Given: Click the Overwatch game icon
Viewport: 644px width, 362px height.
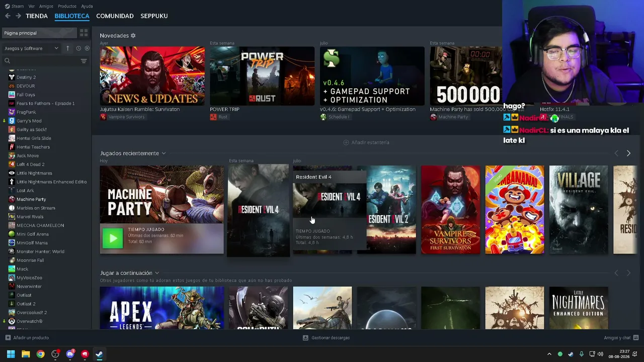Looking at the screenshot, I should click(12, 321).
